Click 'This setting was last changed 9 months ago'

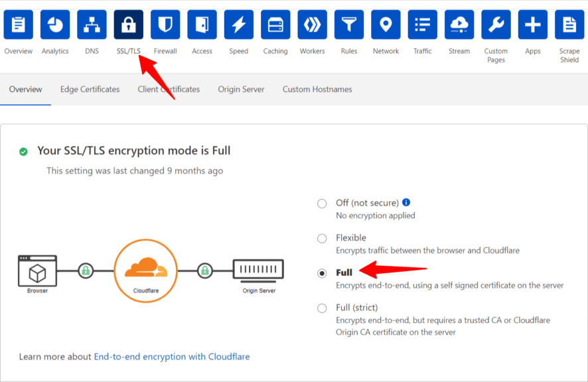point(135,171)
